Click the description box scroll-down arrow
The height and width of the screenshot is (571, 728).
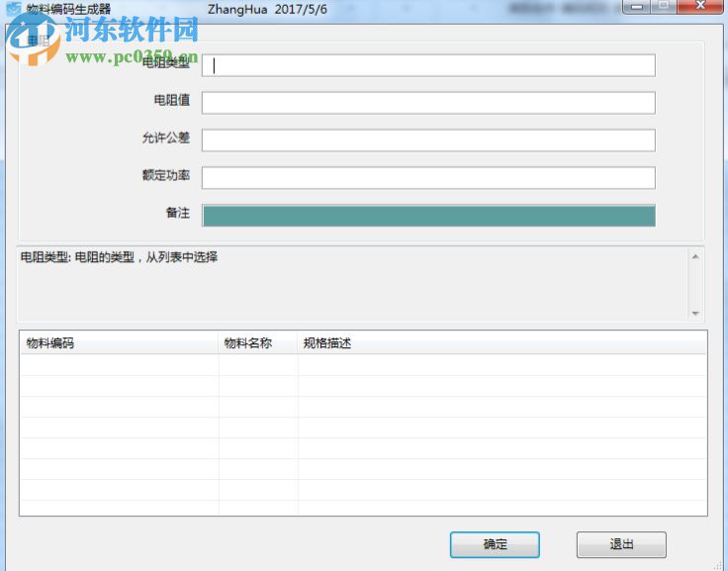tap(695, 314)
